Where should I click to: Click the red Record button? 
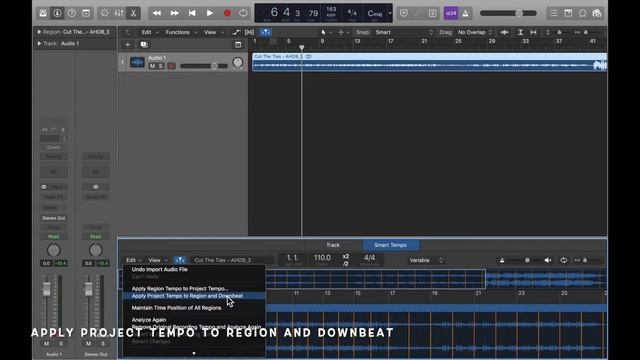(227, 13)
